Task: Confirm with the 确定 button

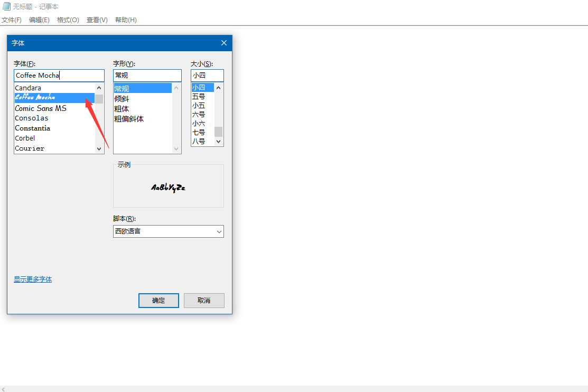Action: point(158,301)
